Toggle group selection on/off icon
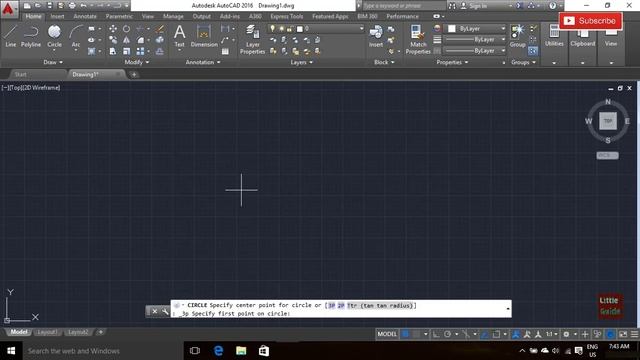 (533, 51)
